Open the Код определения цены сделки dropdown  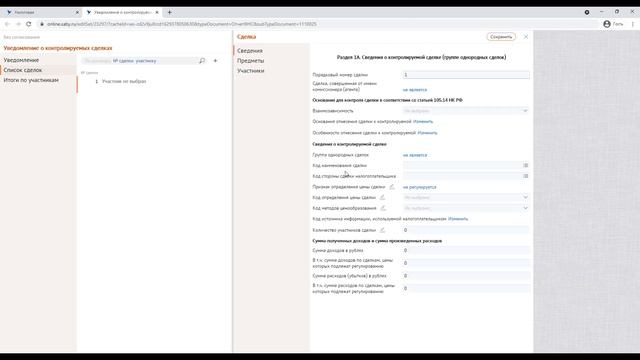(x=466, y=198)
